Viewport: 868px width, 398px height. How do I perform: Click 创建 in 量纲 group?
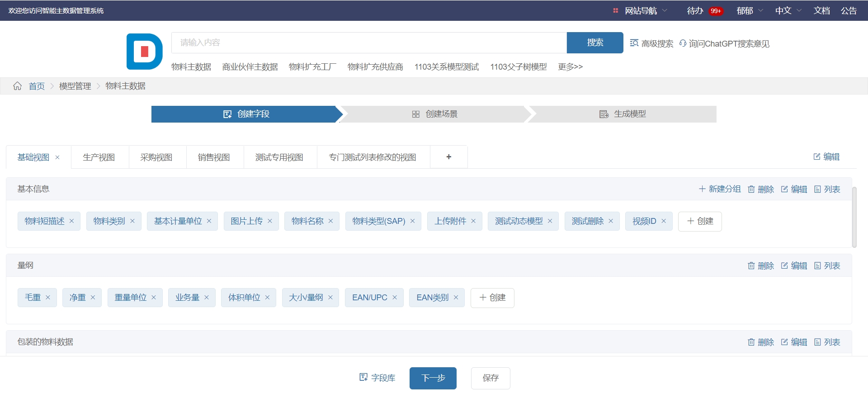[x=492, y=298]
